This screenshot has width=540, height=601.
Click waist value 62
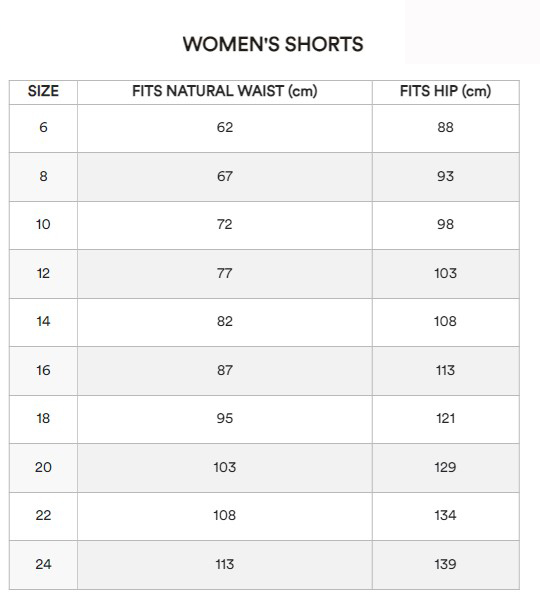point(225,127)
